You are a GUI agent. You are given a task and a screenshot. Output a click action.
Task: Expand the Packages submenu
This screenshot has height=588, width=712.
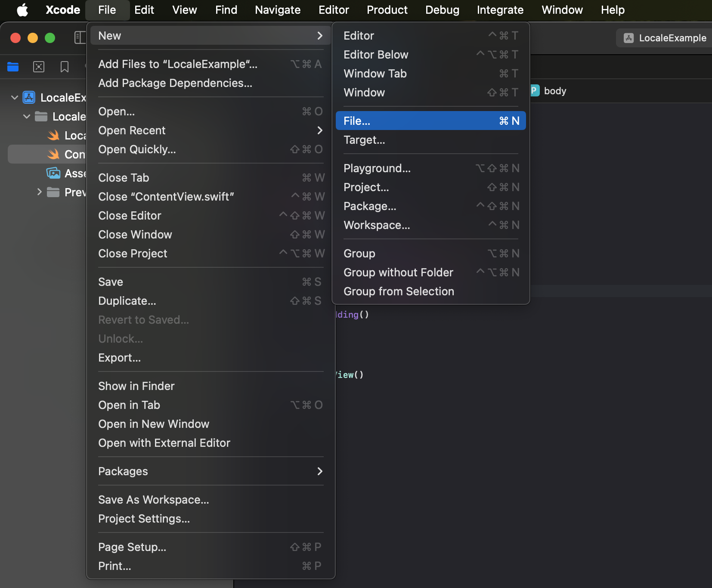pos(211,471)
